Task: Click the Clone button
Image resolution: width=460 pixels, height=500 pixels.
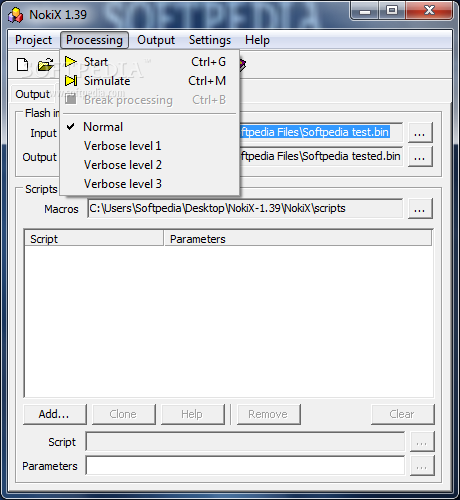Action: pos(124,414)
